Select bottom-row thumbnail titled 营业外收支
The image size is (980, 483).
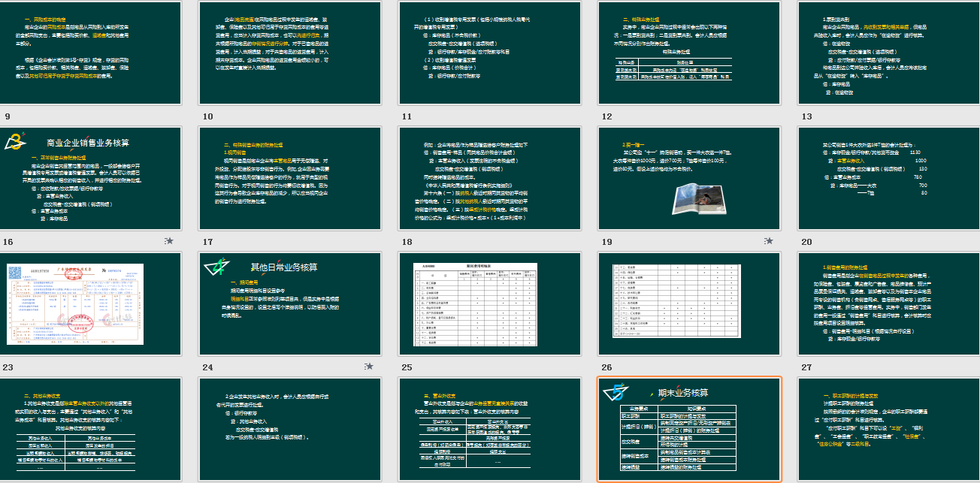coord(490,429)
